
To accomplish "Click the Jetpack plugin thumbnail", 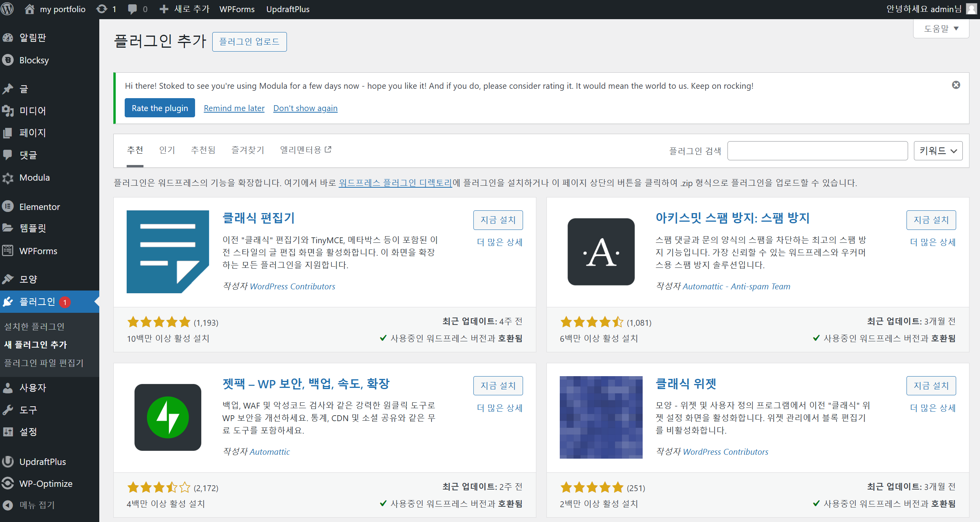I will pos(168,417).
